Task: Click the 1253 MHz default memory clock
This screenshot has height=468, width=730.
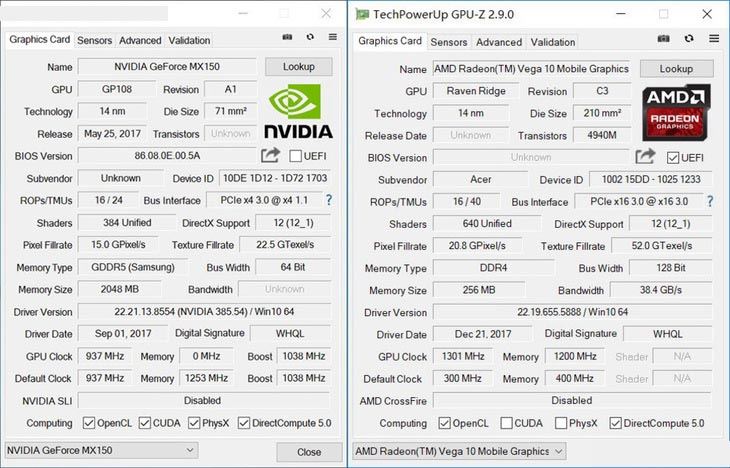Action: tap(206, 378)
